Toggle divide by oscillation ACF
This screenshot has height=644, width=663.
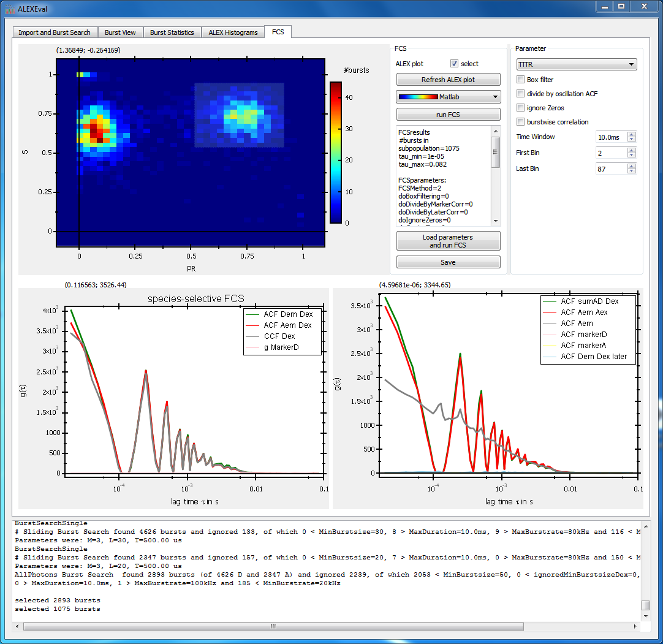tap(520, 94)
